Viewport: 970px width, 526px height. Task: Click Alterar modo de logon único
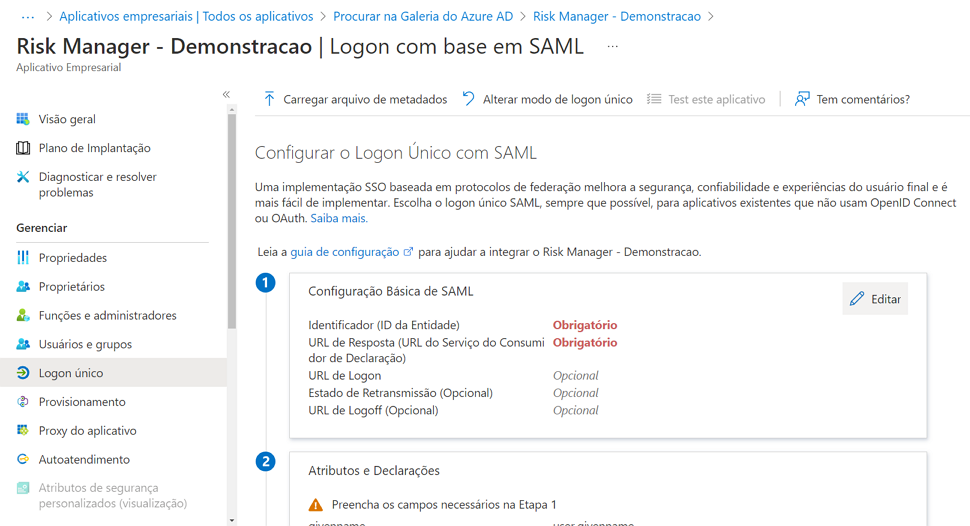[547, 99]
